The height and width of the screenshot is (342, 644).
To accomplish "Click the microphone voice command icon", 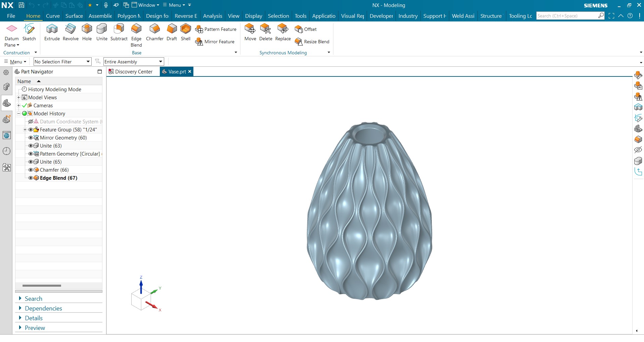I will 106,5.
